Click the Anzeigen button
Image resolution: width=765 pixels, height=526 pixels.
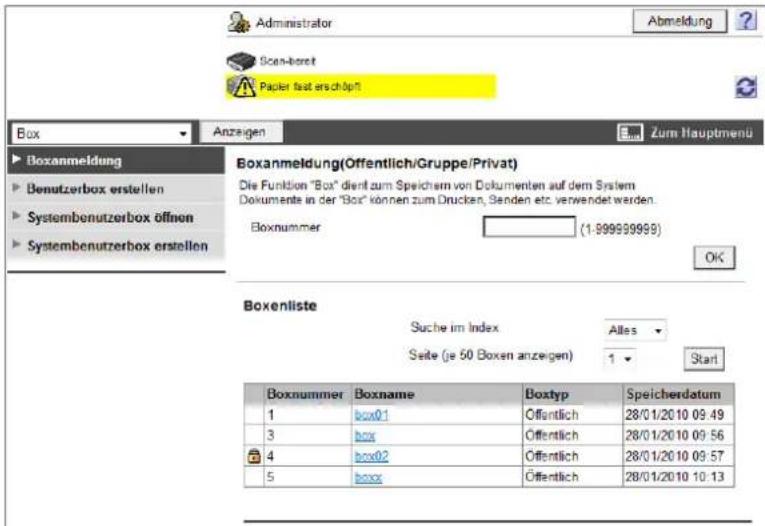(x=240, y=132)
